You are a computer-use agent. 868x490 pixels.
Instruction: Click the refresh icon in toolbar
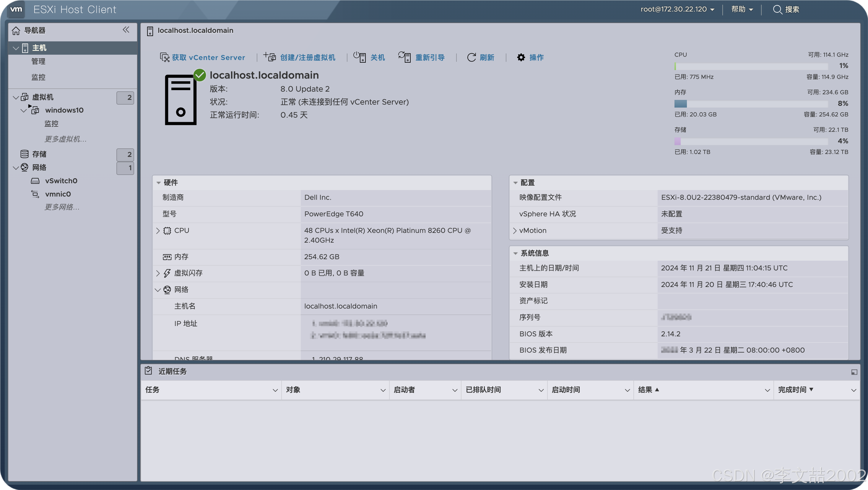pos(472,57)
